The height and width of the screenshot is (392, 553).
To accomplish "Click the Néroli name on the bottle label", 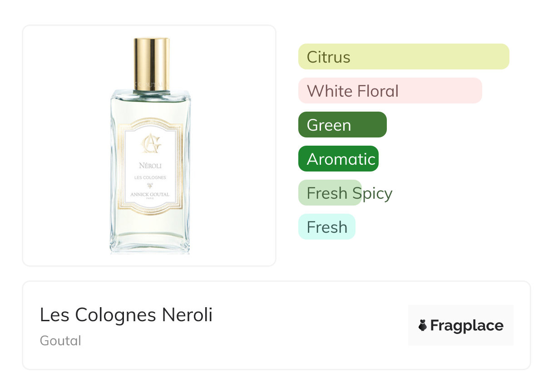I will click(150, 166).
